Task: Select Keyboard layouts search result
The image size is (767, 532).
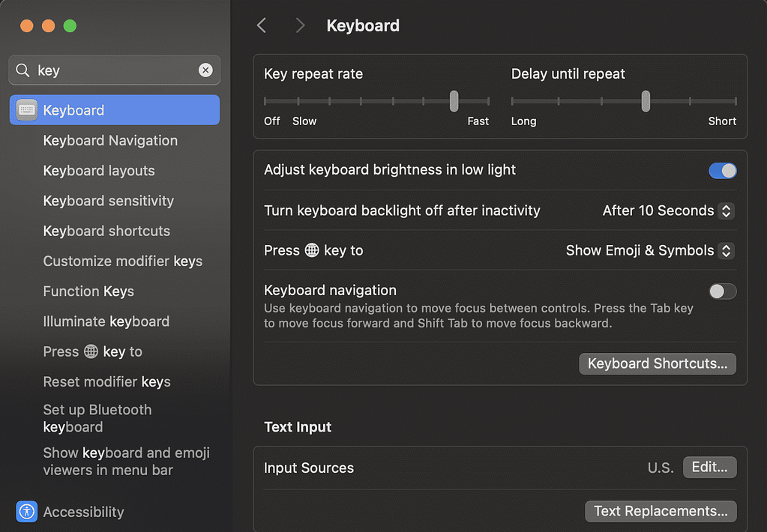Action: click(x=99, y=171)
